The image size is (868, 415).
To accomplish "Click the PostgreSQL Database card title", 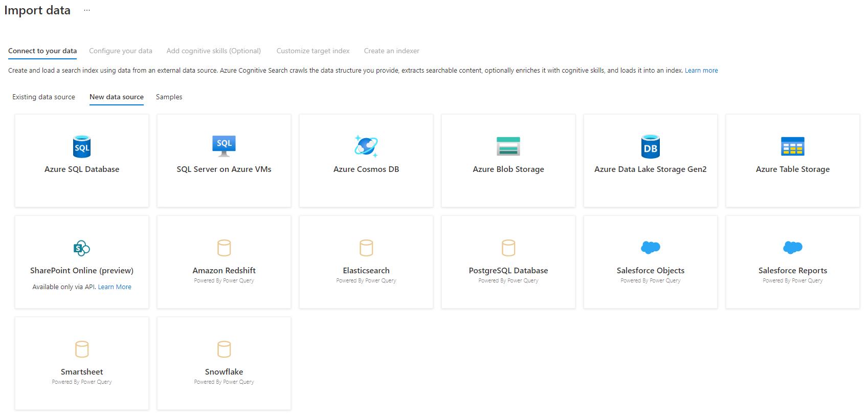I will tap(508, 271).
